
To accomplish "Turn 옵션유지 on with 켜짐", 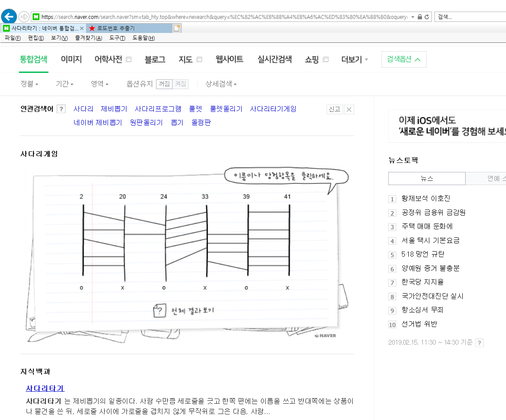I will coord(180,84).
